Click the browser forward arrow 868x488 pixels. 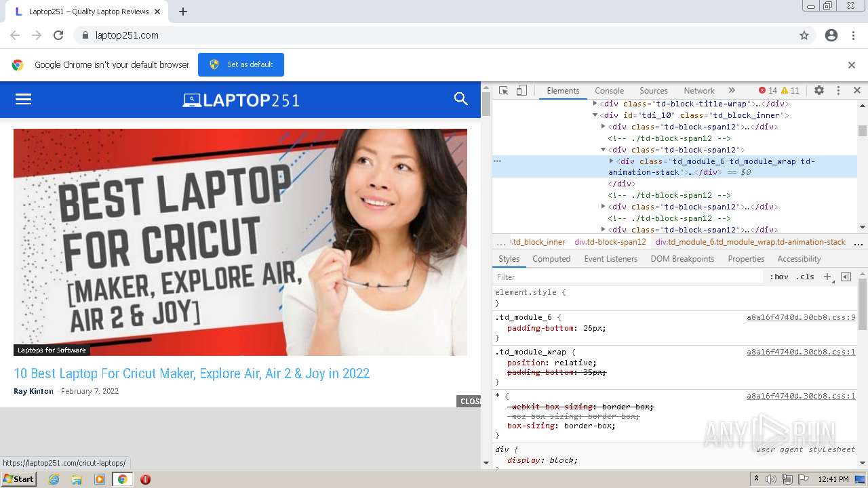click(37, 35)
